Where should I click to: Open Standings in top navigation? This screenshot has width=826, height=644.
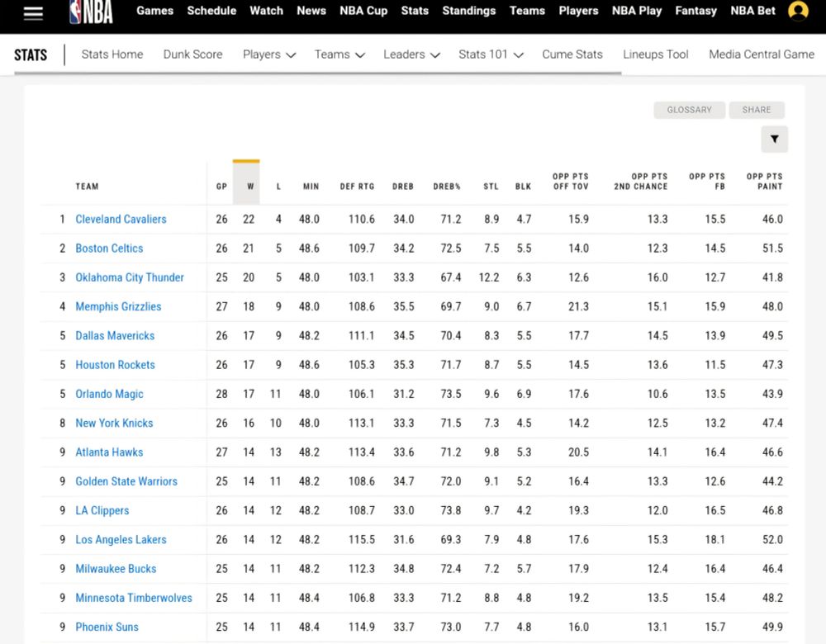469,11
